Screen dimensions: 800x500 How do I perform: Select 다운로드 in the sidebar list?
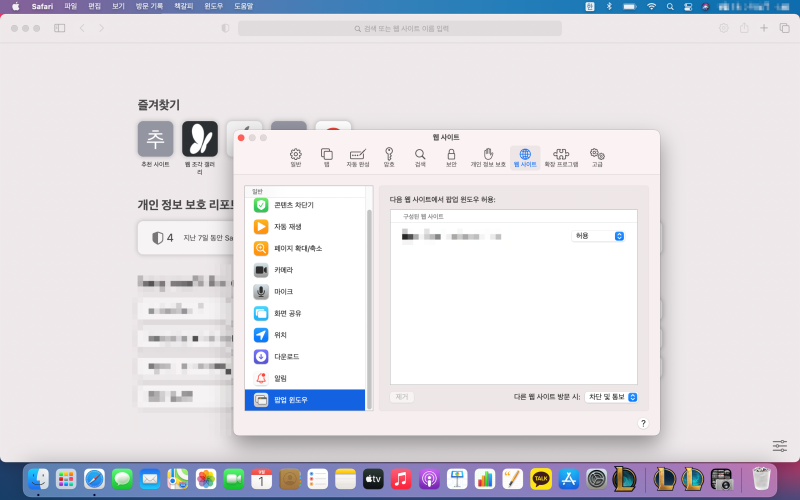pyautogui.click(x=305, y=357)
